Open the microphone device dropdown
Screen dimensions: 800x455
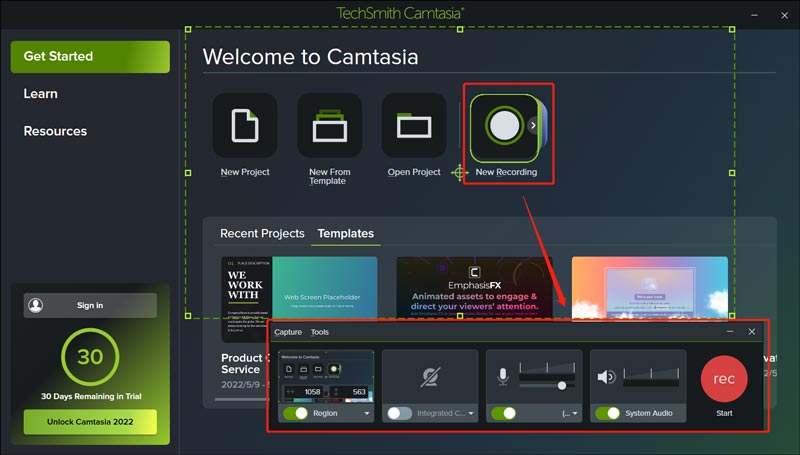[575, 413]
